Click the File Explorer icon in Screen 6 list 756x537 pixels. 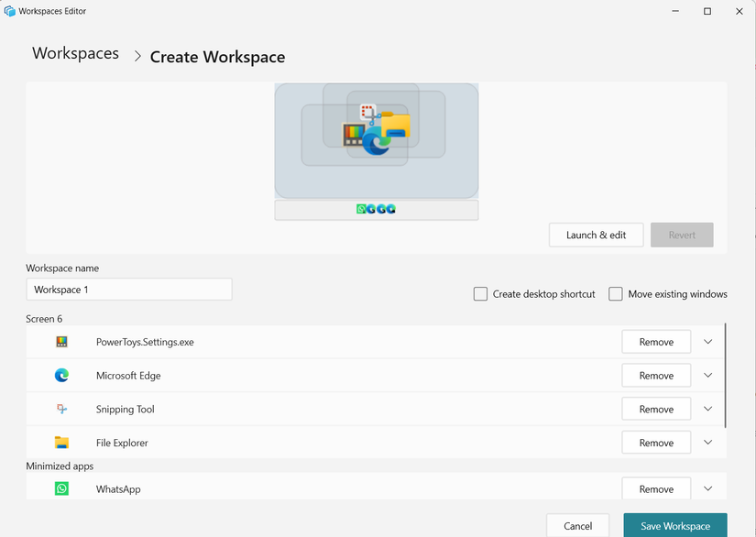tap(61, 442)
